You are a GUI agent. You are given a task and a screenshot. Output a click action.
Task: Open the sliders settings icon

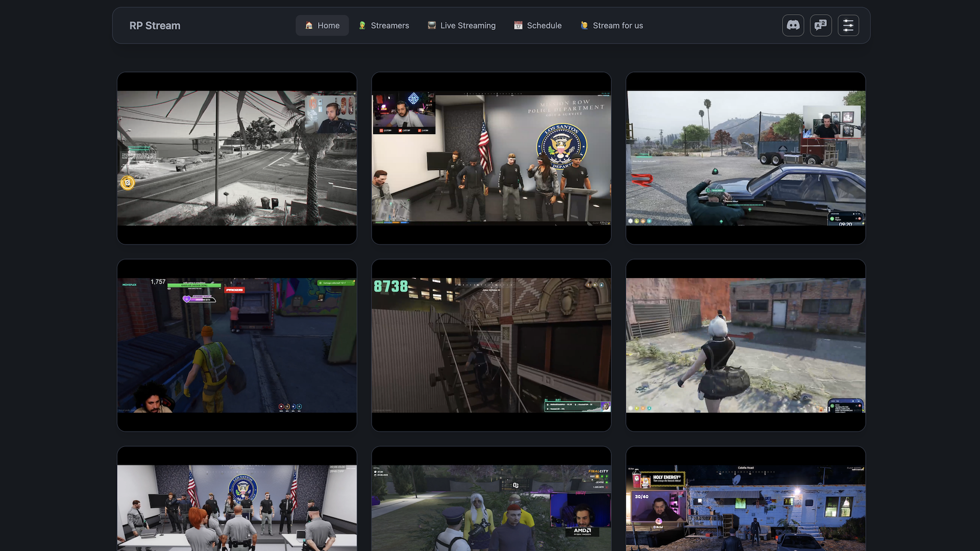848,26
